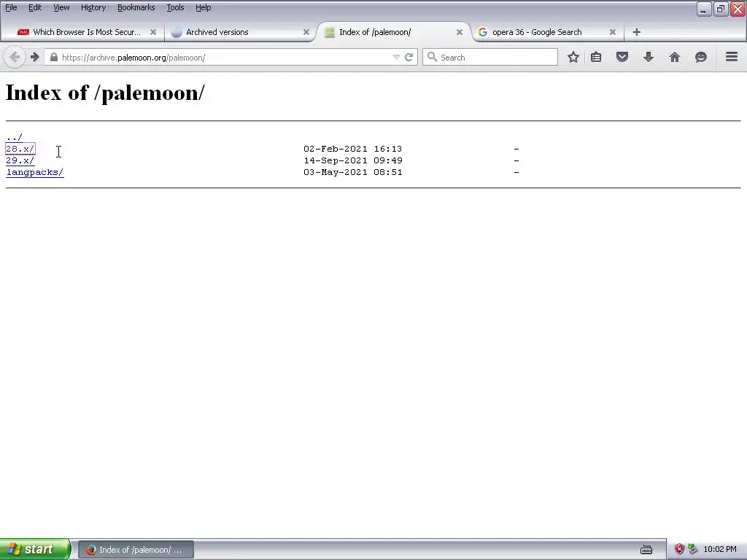Open the Bookmarks menu
747x560 pixels.
coord(136,7)
